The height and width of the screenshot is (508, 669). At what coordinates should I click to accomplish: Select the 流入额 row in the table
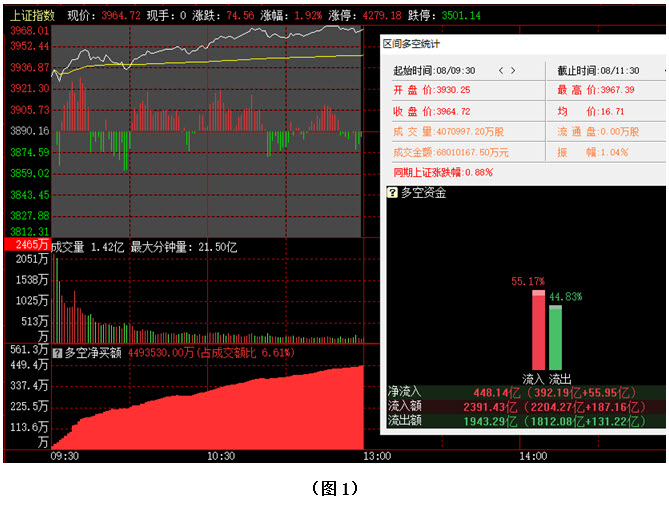click(525, 407)
